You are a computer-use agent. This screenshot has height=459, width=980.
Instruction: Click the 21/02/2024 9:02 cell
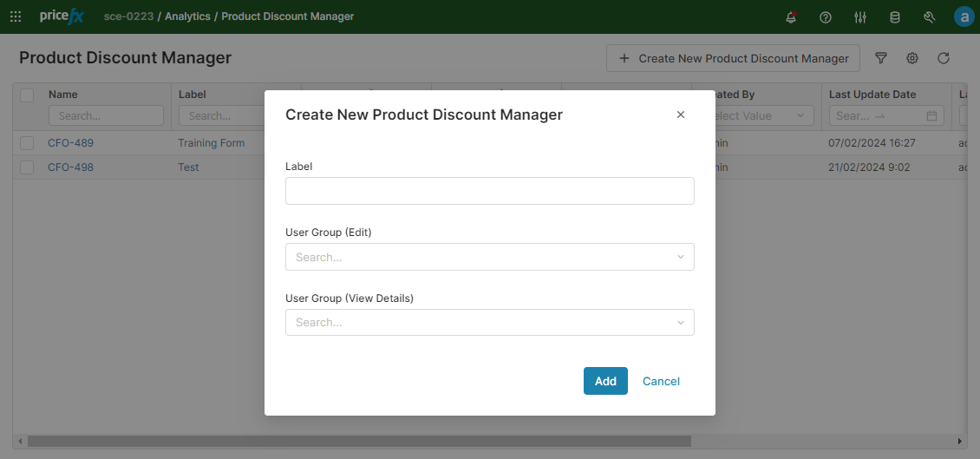tap(868, 167)
